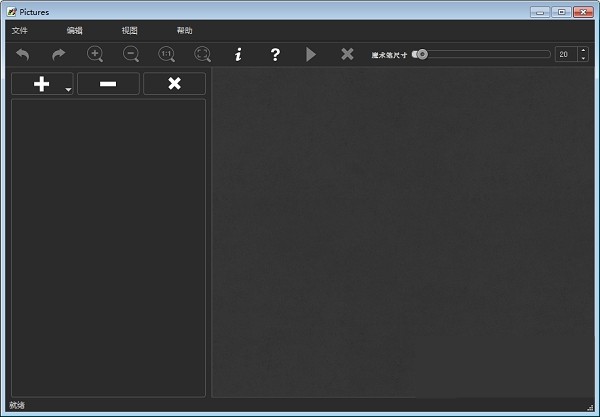Start processing with the play icon
The width and height of the screenshot is (600, 417).
point(311,55)
